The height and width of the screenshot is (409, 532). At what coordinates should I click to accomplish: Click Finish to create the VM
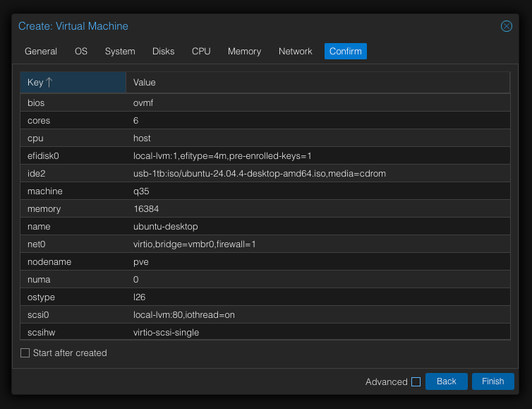pos(492,381)
